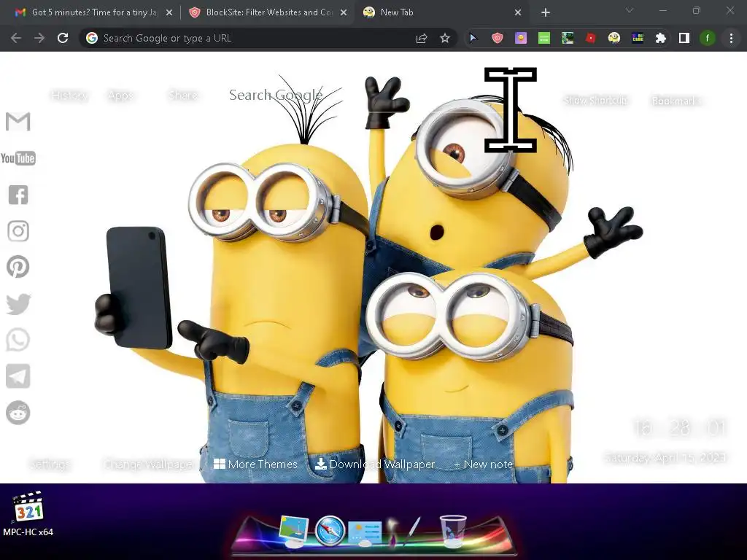Open the Pinterest sidebar icon
The height and width of the screenshot is (560, 747).
point(18,267)
